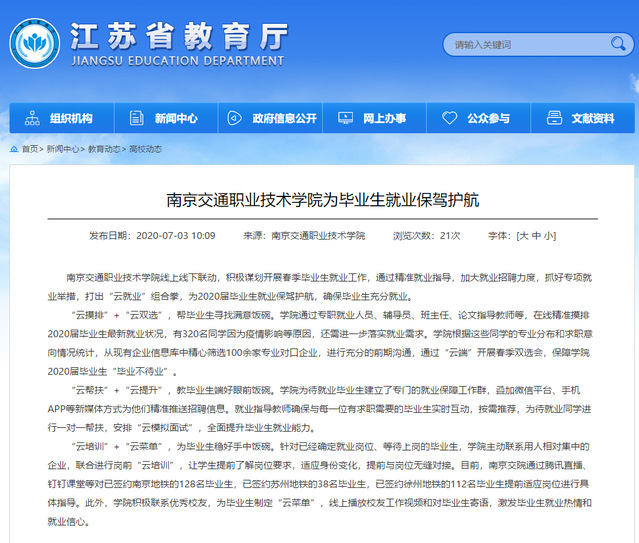Set font size to 小
The image size is (639, 543).
(549, 236)
